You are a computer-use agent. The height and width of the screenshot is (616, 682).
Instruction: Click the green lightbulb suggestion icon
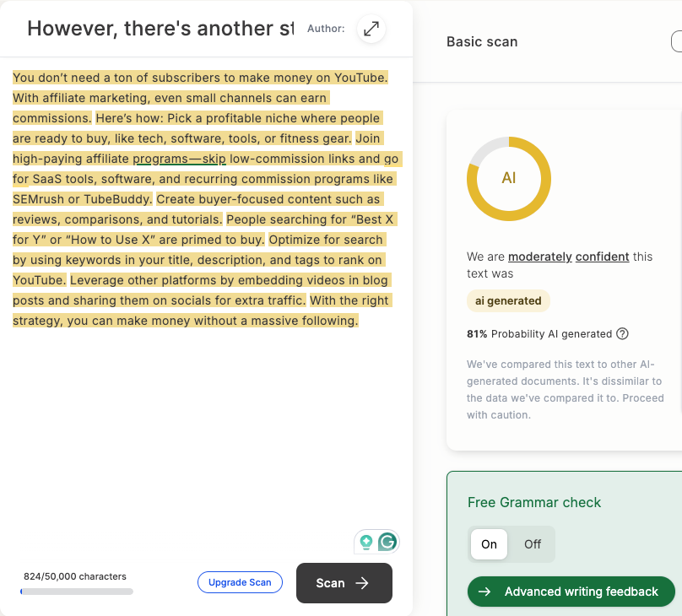[366, 542]
